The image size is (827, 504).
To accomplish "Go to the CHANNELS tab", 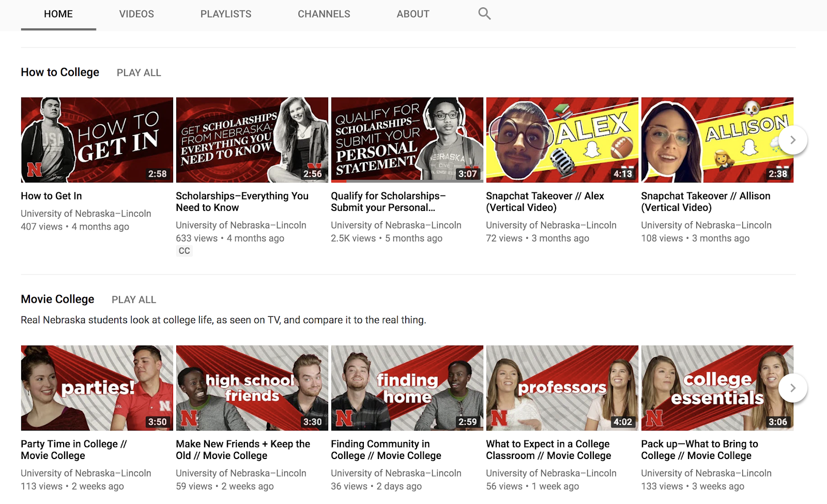I will coord(324,14).
